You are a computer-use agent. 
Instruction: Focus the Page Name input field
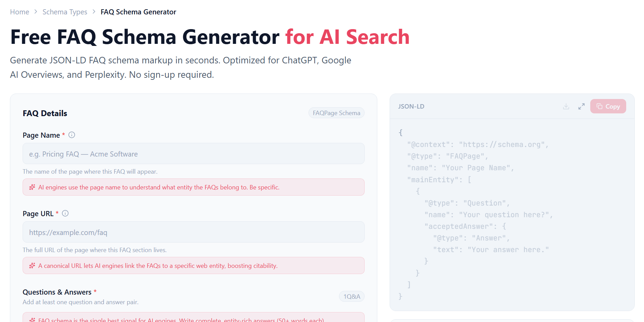(193, 153)
